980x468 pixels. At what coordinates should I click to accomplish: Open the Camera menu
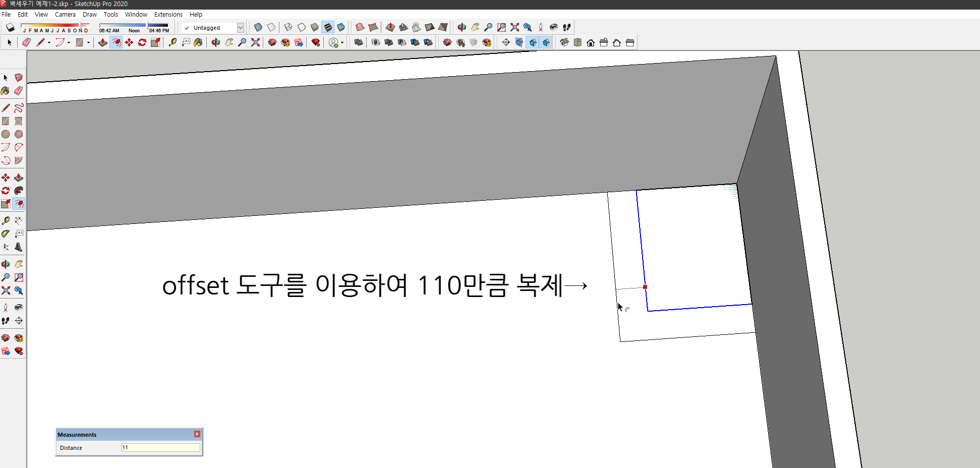tap(65, 14)
